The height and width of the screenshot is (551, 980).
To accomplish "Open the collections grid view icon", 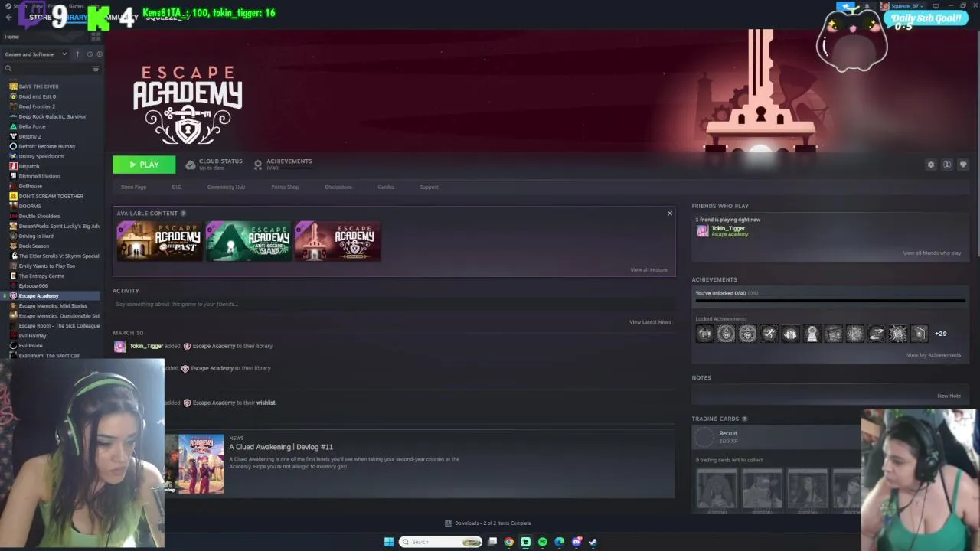I will [96, 36].
